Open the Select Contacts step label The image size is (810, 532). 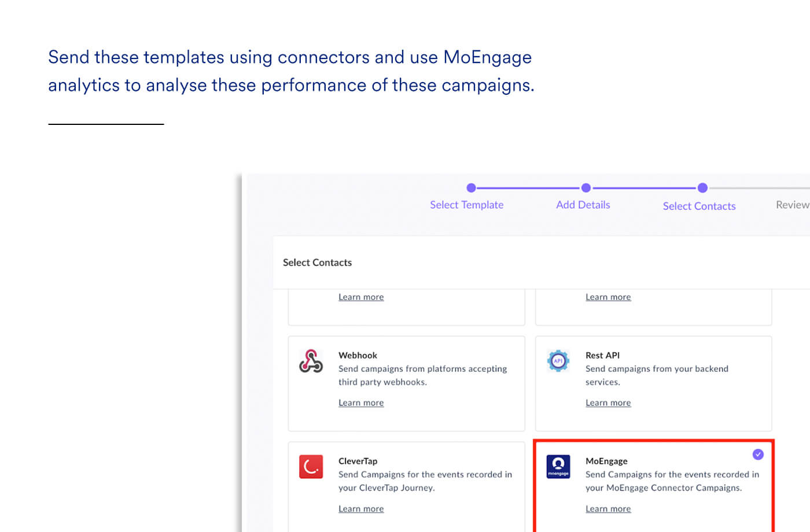(x=699, y=206)
